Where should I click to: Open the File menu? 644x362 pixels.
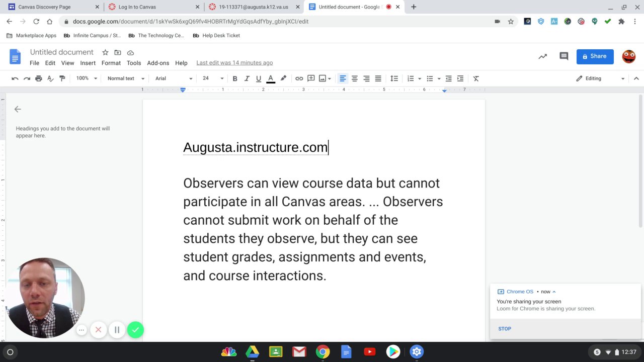(34, 63)
